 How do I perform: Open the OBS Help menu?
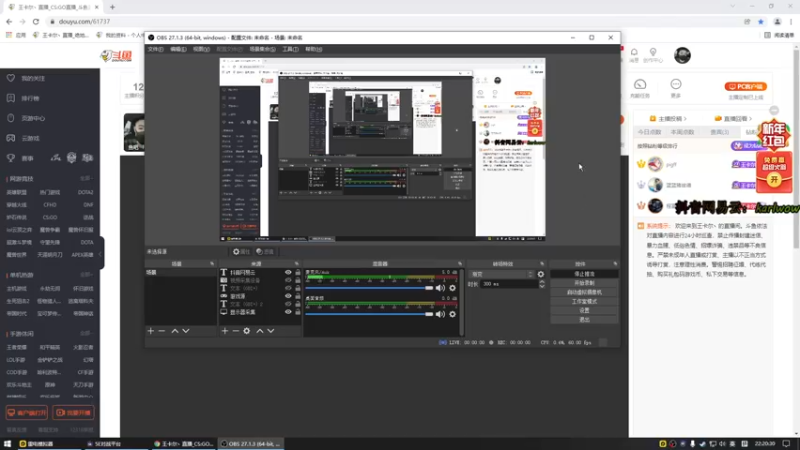tap(313, 49)
